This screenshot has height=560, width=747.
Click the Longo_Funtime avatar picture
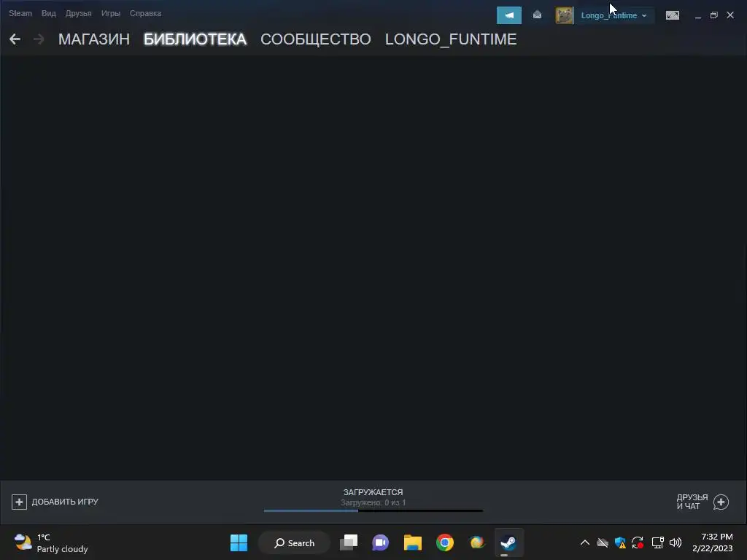(x=565, y=15)
